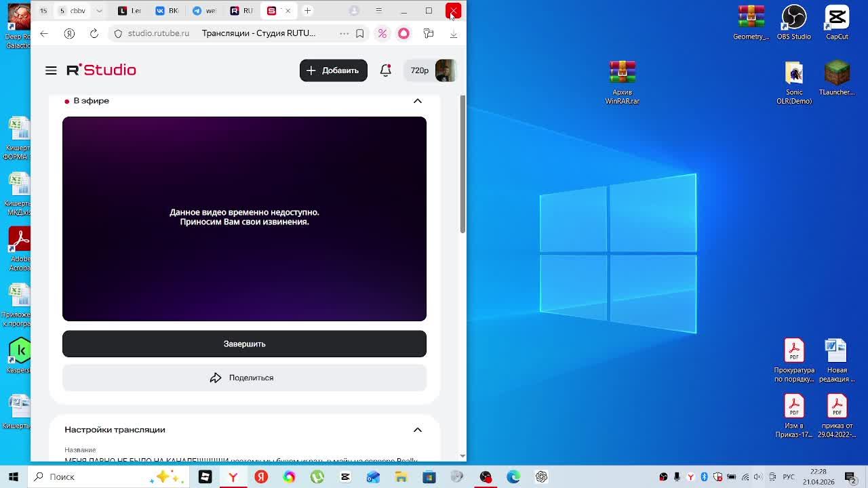Open the browser profile icon
The height and width of the screenshot is (488, 868).
pos(354,11)
